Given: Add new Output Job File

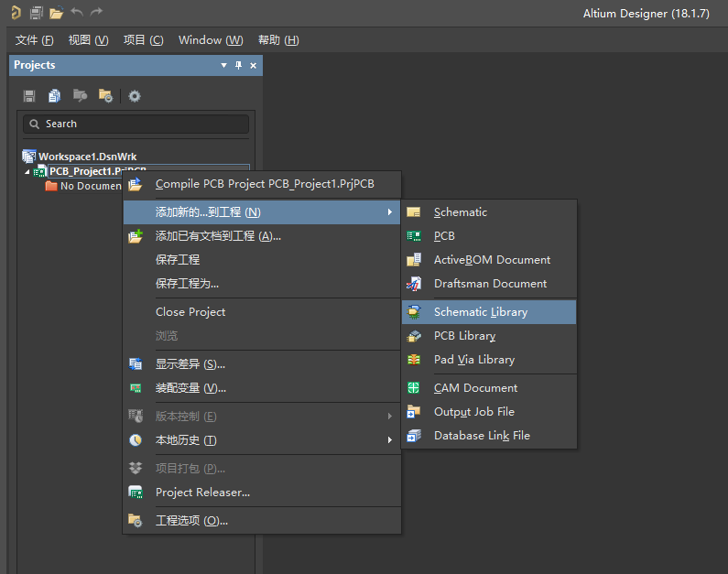Looking at the screenshot, I should tap(489, 412).
